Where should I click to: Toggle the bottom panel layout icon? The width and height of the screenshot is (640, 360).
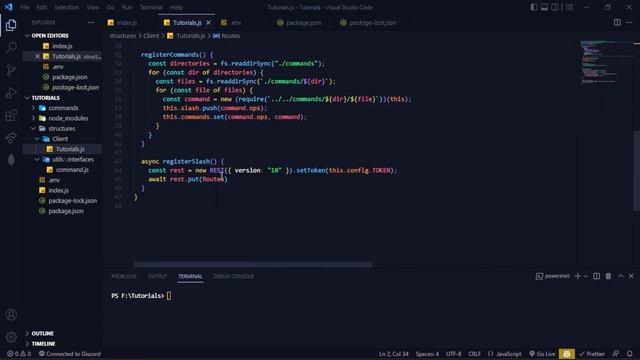544,7
